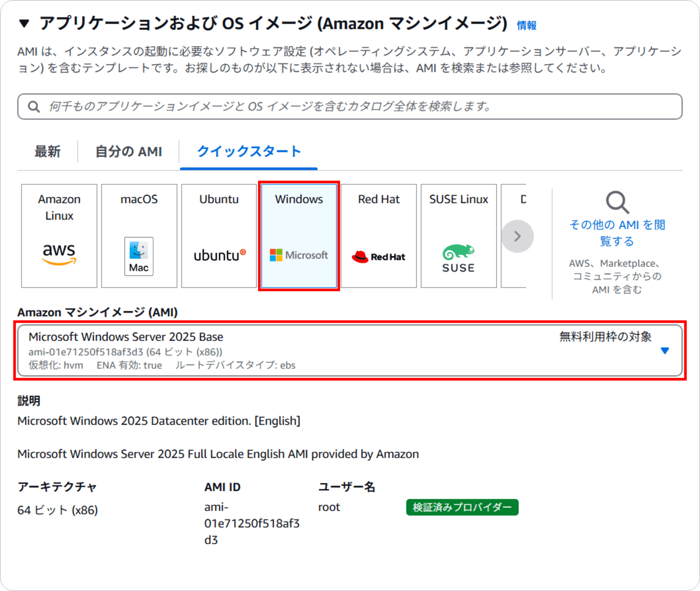
Task: Click the AMI ID heading
Action: click(222, 487)
